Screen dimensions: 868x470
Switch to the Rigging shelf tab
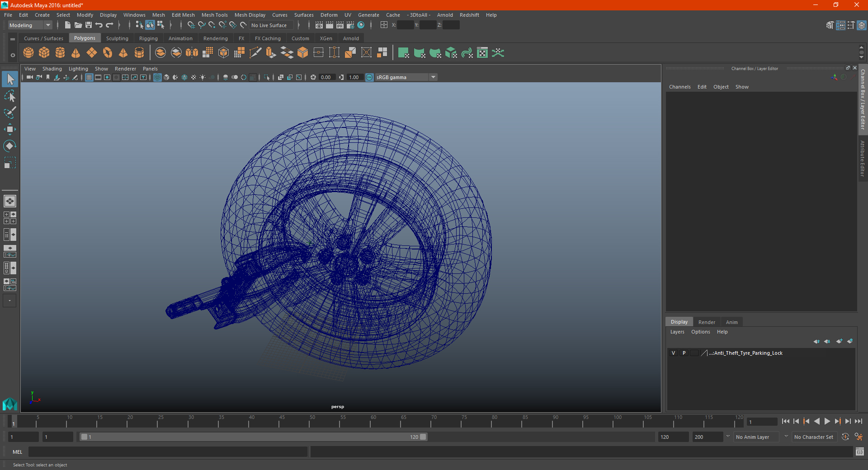click(148, 38)
